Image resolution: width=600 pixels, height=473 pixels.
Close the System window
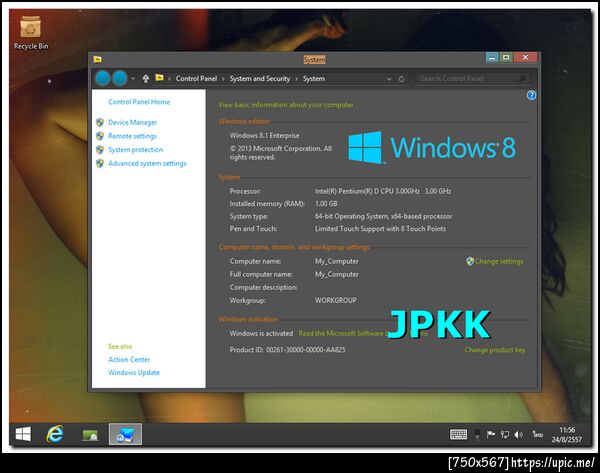[525, 57]
